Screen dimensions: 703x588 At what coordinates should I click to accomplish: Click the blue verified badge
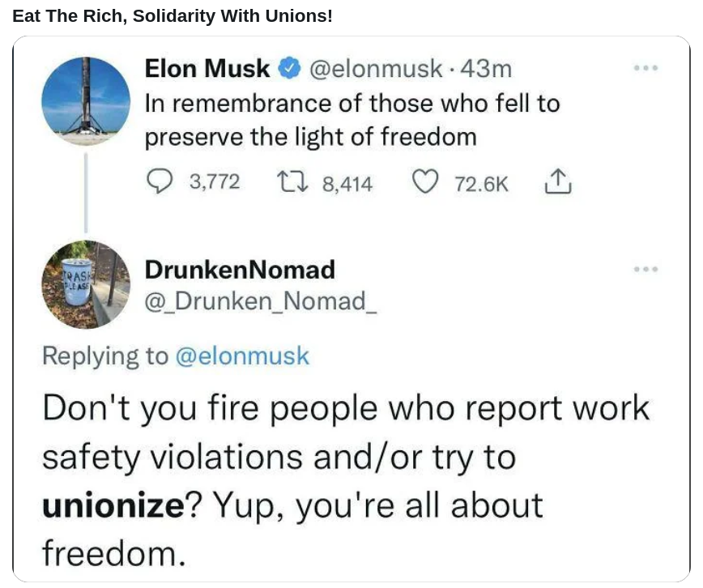coord(289,68)
